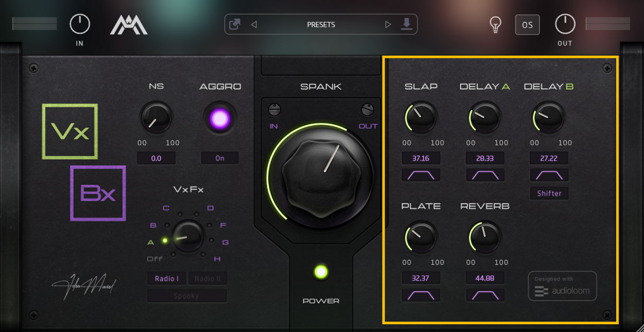Screen dimensions: 644x332
Task: Toggle the green POWER light
Action: click(321, 272)
